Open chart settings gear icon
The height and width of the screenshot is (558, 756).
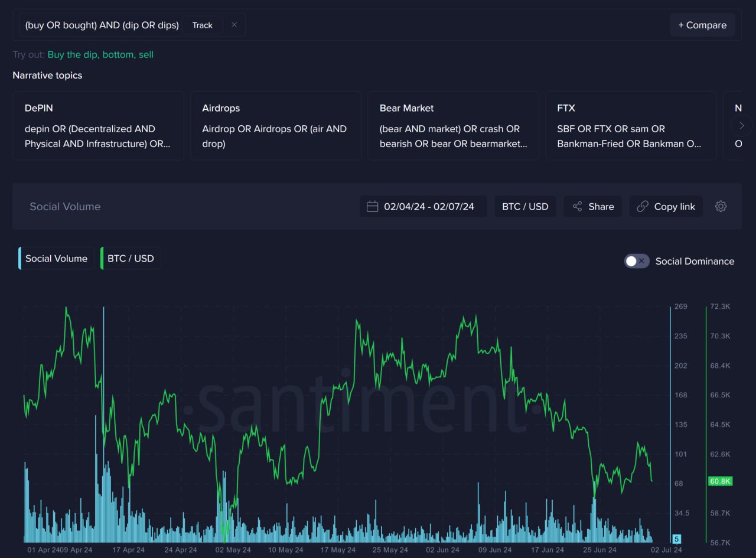(x=721, y=206)
